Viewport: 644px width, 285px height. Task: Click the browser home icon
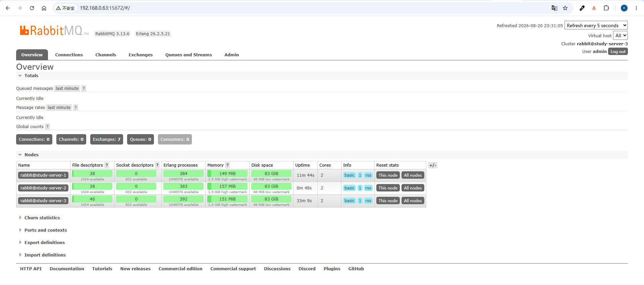[x=44, y=8]
